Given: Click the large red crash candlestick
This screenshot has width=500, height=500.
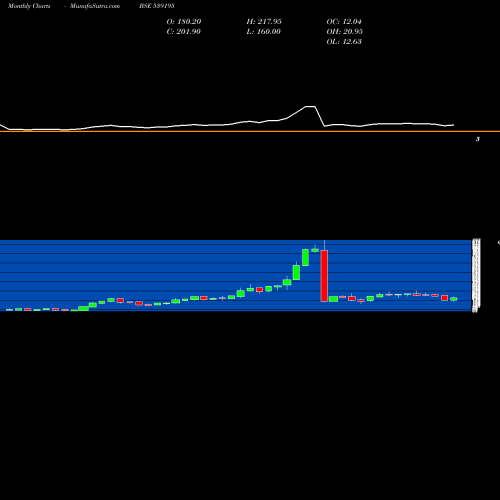Looking at the screenshot, I should 324,276.
